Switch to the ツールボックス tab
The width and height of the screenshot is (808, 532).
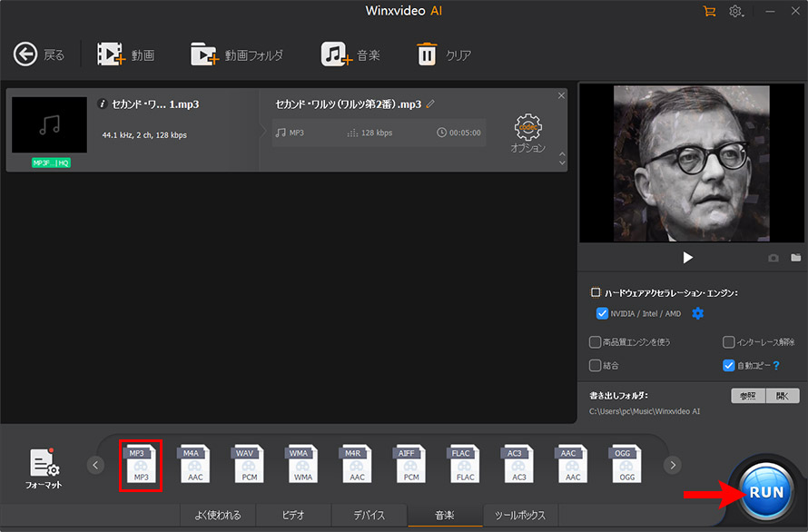click(x=520, y=515)
